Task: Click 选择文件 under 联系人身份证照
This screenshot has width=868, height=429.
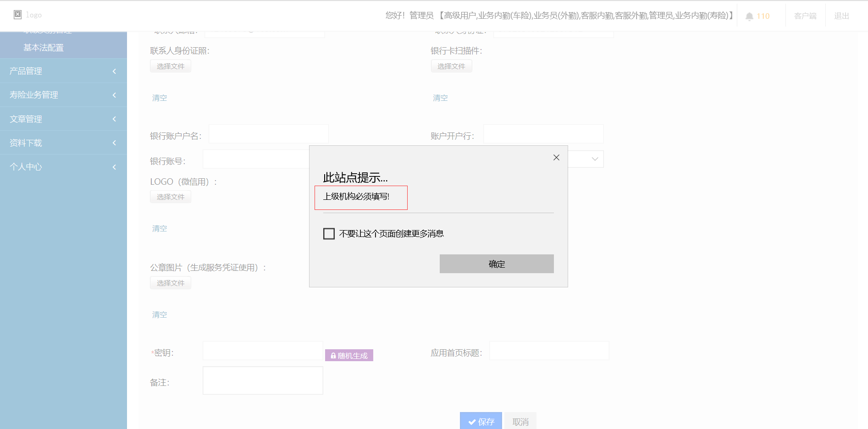Action: [171, 66]
